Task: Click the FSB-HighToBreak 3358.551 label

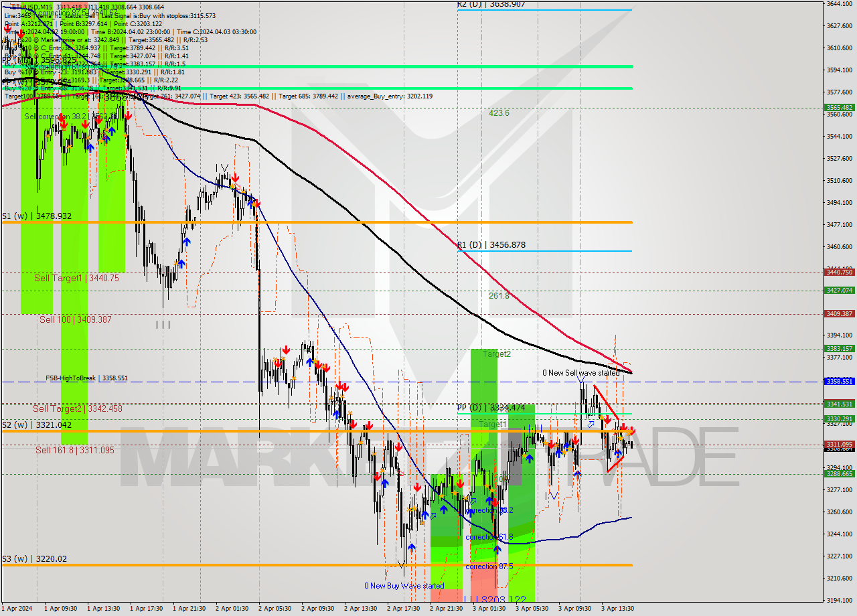Action: tap(86, 378)
